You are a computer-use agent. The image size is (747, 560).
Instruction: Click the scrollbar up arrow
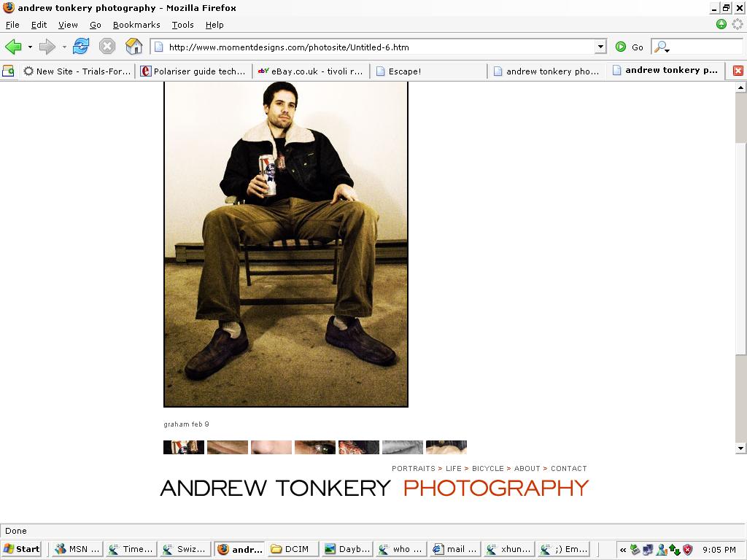coord(740,87)
